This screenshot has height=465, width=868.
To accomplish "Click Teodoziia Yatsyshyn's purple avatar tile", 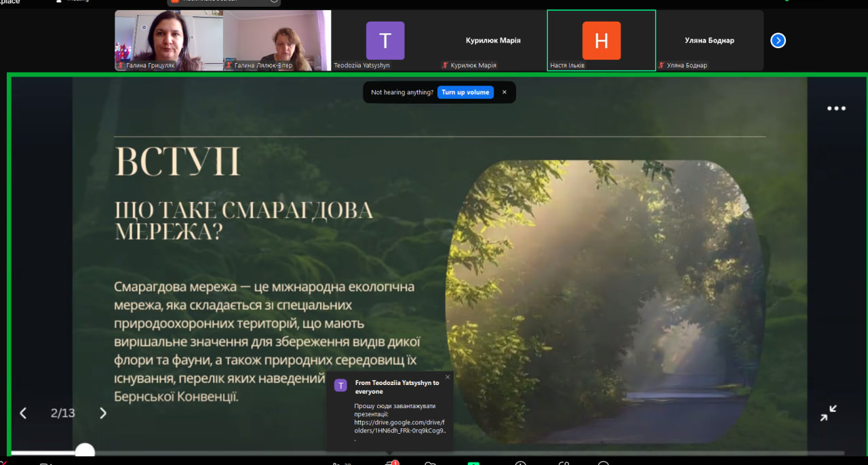I will (x=385, y=41).
